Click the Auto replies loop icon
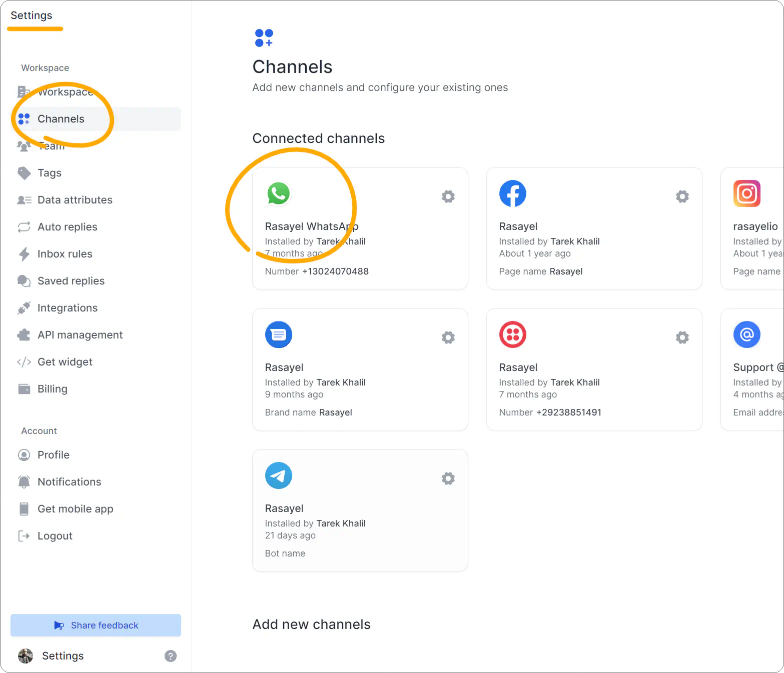Image resolution: width=784 pixels, height=673 pixels. (24, 227)
